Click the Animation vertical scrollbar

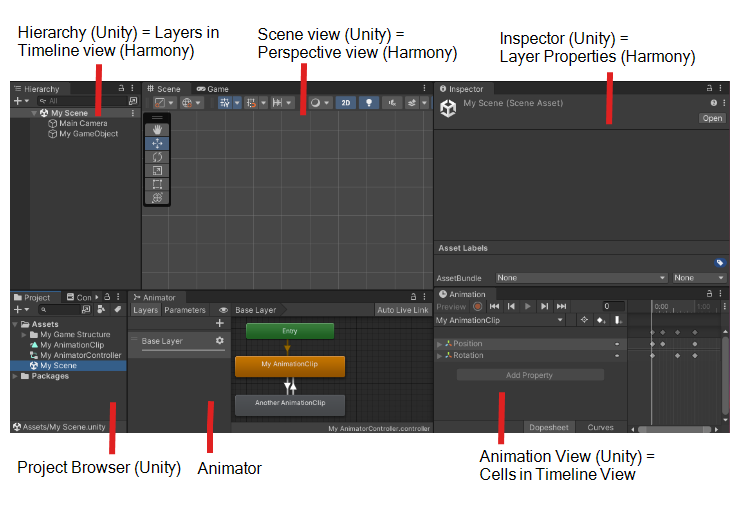pyautogui.click(x=725, y=376)
